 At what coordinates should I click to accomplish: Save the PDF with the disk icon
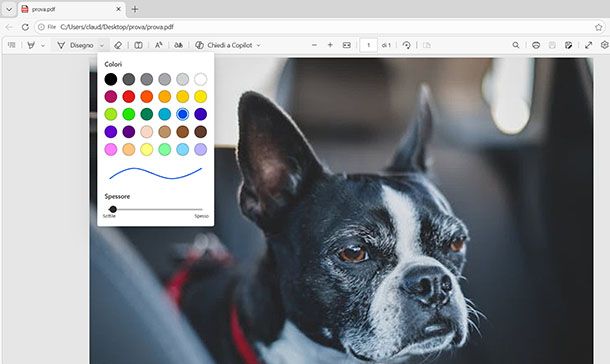[552, 45]
